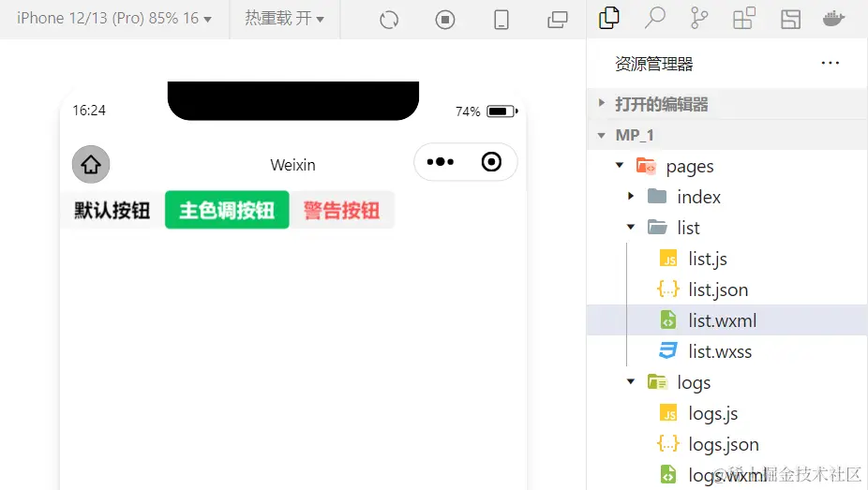Click the Weixin page title
This screenshot has height=490, width=868.
292,165
